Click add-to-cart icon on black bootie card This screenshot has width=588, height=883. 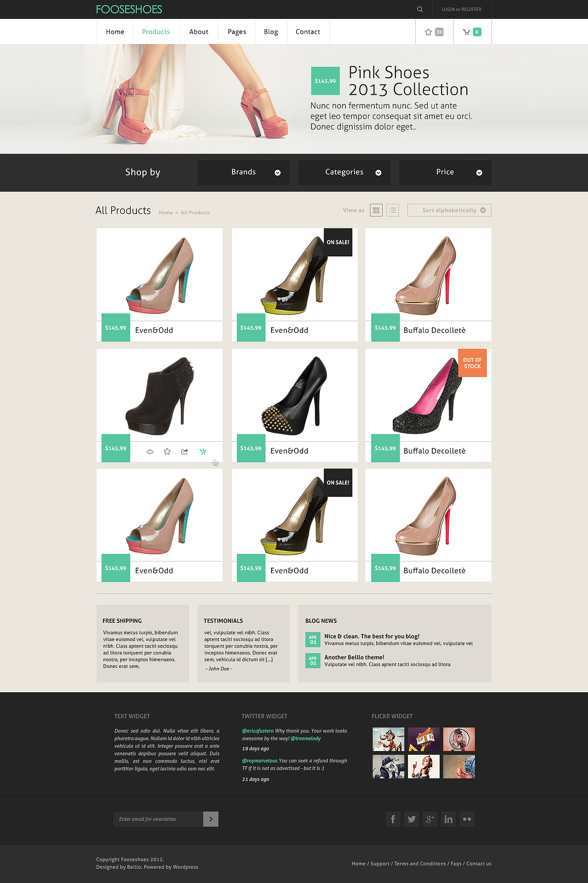pyautogui.click(x=203, y=451)
